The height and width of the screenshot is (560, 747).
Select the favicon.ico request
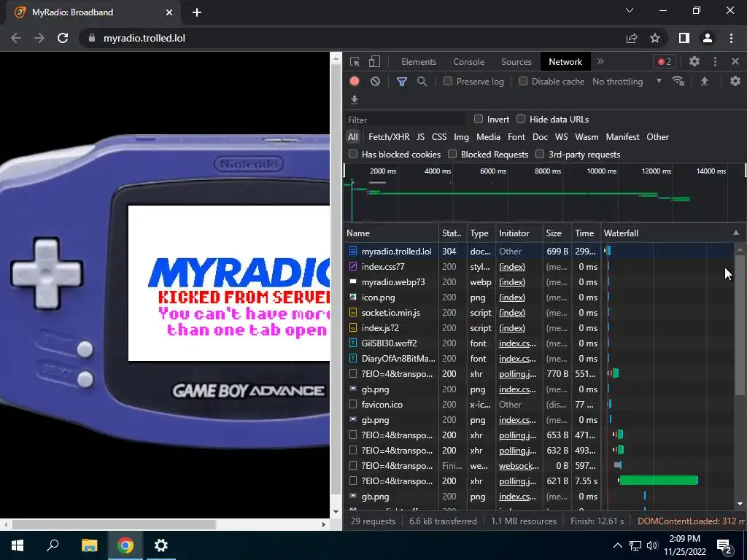(x=539, y=404)
